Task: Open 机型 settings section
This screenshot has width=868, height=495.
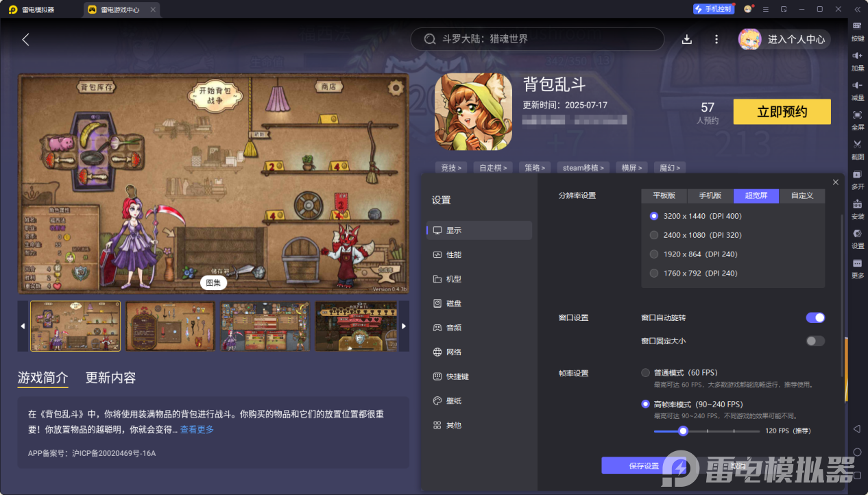Action: [479, 279]
